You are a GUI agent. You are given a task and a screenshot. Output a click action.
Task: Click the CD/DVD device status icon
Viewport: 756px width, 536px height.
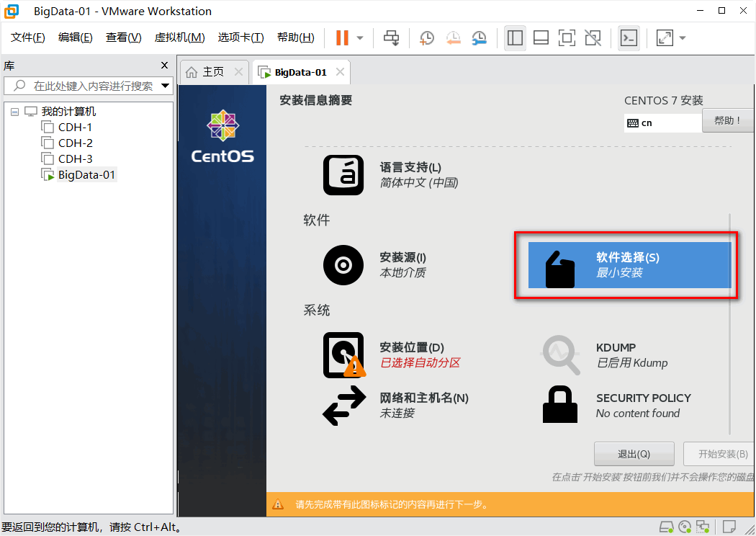[685, 527]
